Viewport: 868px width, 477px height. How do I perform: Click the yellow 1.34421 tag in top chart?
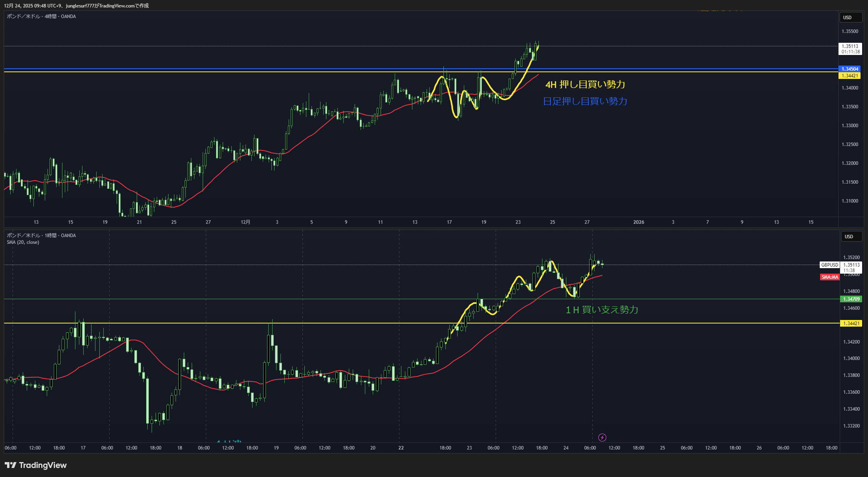point(849,76)
